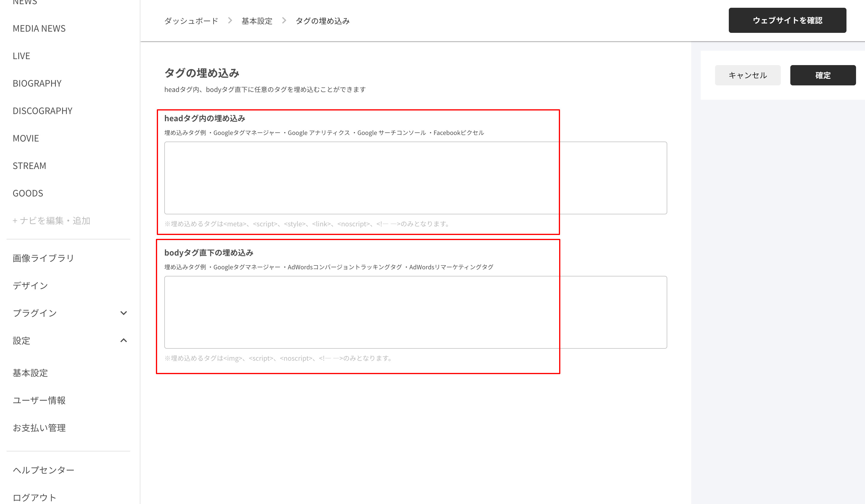Screen dimensions: 865x504
Task: Collapse the 設定 submenu chevron
Action: point(124,340)
